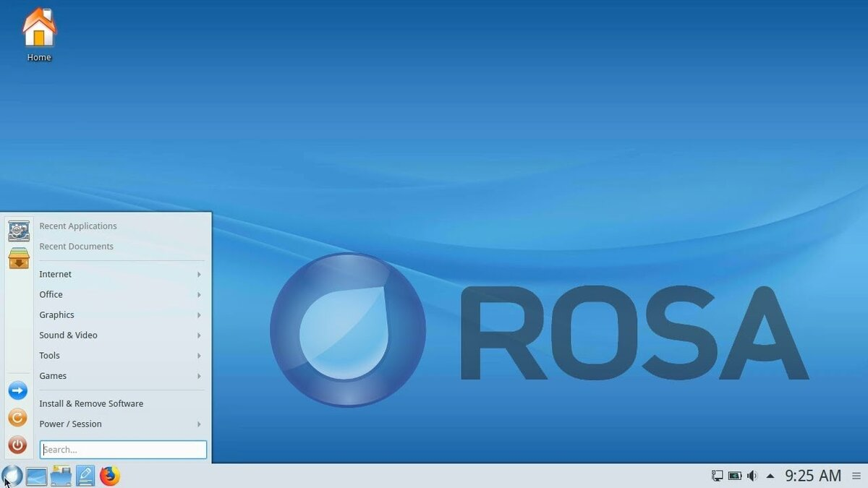Launch Install & Remove Software

[x=121, y=403]
